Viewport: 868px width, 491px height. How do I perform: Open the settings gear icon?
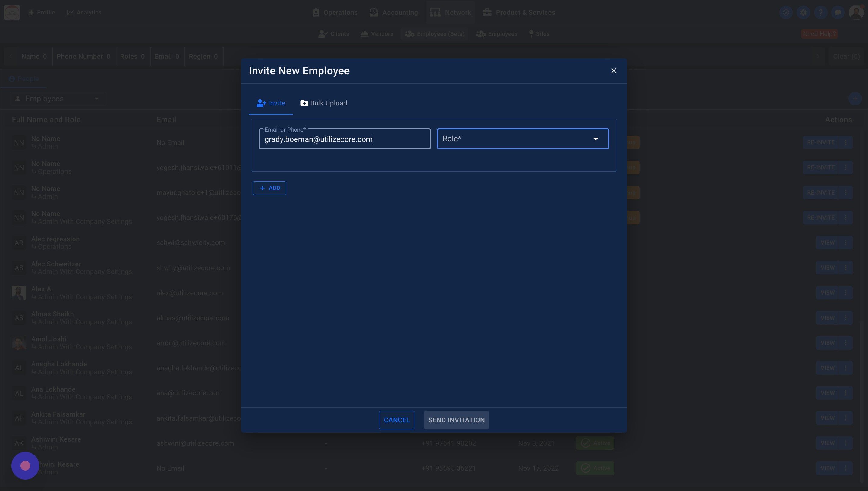pos(803,12)
